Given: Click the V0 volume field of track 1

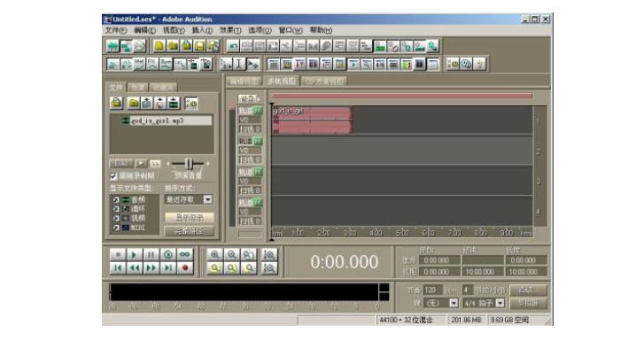Looking at the screenshot, I should tap(250, 120).
